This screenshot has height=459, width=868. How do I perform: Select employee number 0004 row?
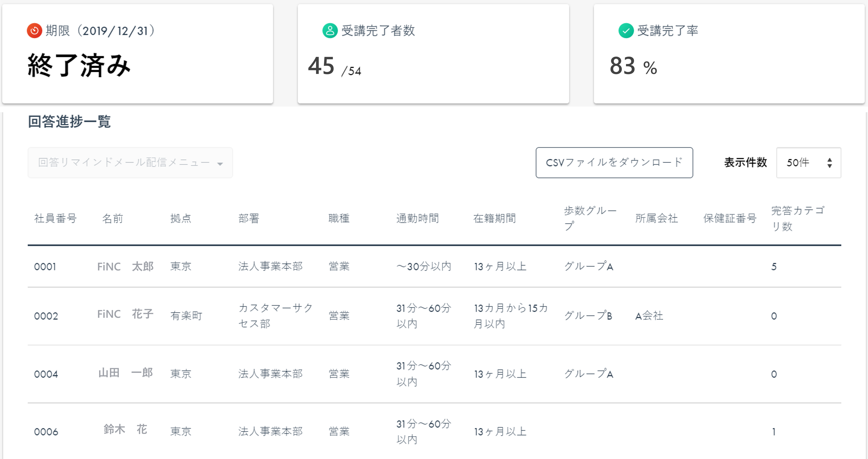point(46,374)
